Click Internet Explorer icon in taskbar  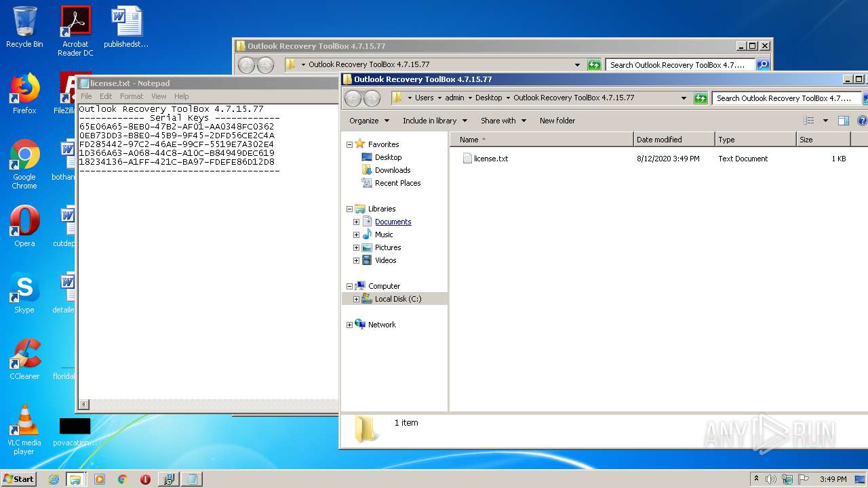tap(54, 479)
